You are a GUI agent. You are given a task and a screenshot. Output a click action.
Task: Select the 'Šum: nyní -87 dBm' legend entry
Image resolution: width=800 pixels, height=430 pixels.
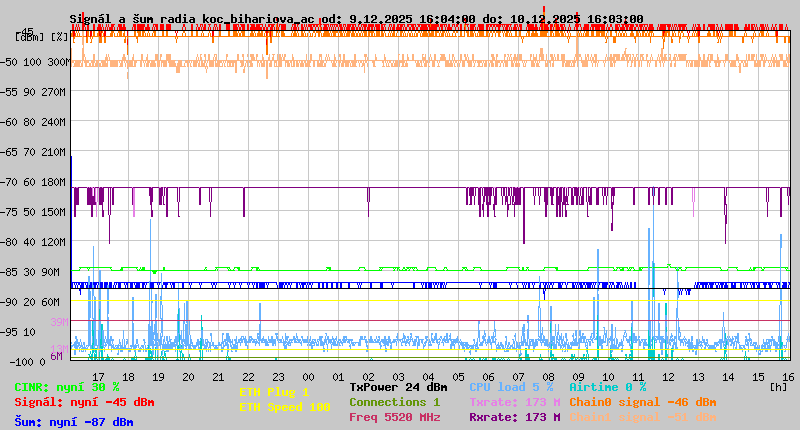click(x=74, y=422)
